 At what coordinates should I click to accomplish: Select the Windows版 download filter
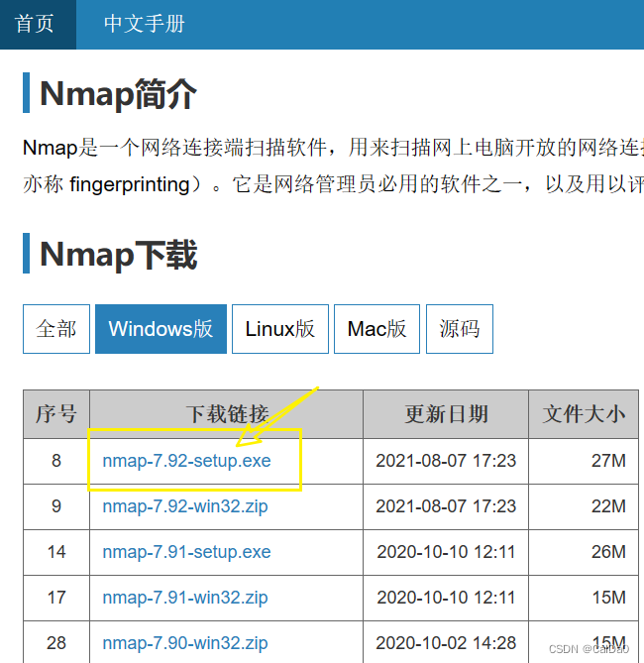point(161,329)
